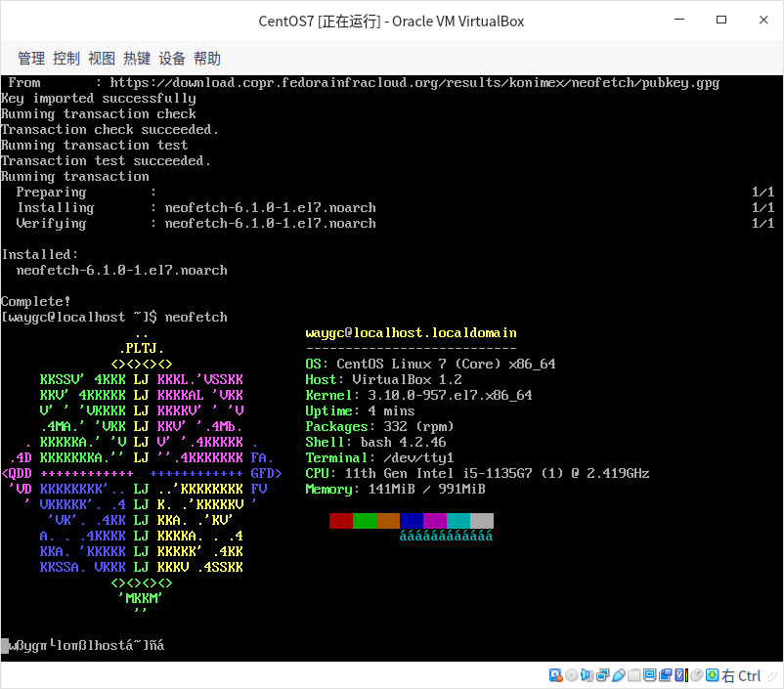Click the 右 Ctrl host key label
This screenshot has width=784, height=689.
tap(741, 676)
